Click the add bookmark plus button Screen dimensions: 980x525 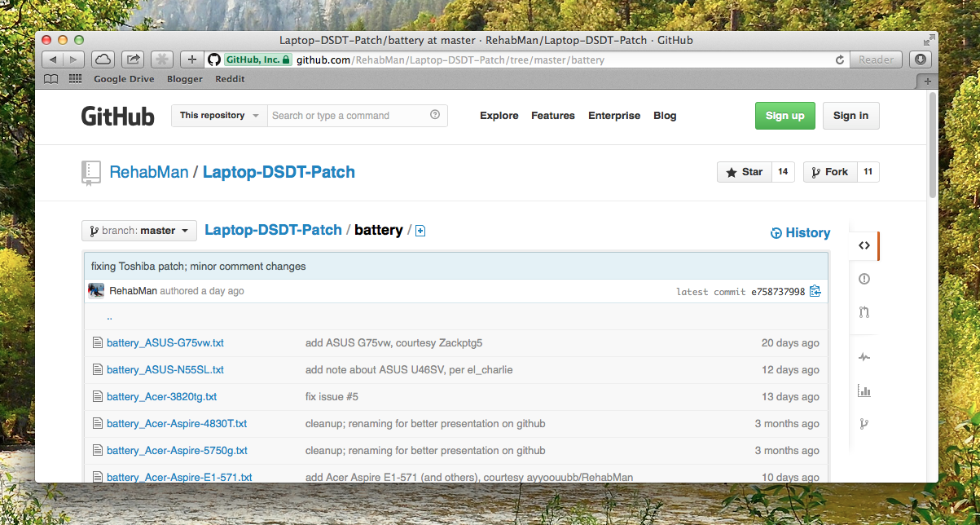click(x=192, y=60)
